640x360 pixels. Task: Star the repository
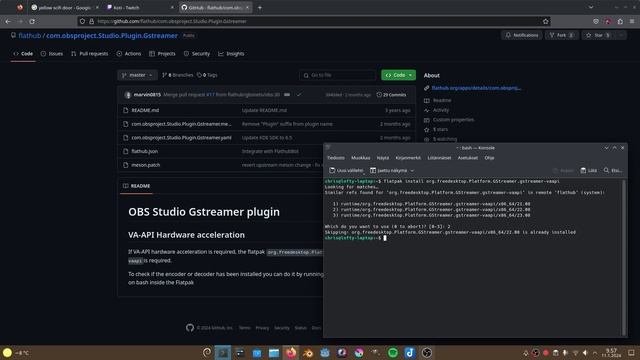pos(598,36)
